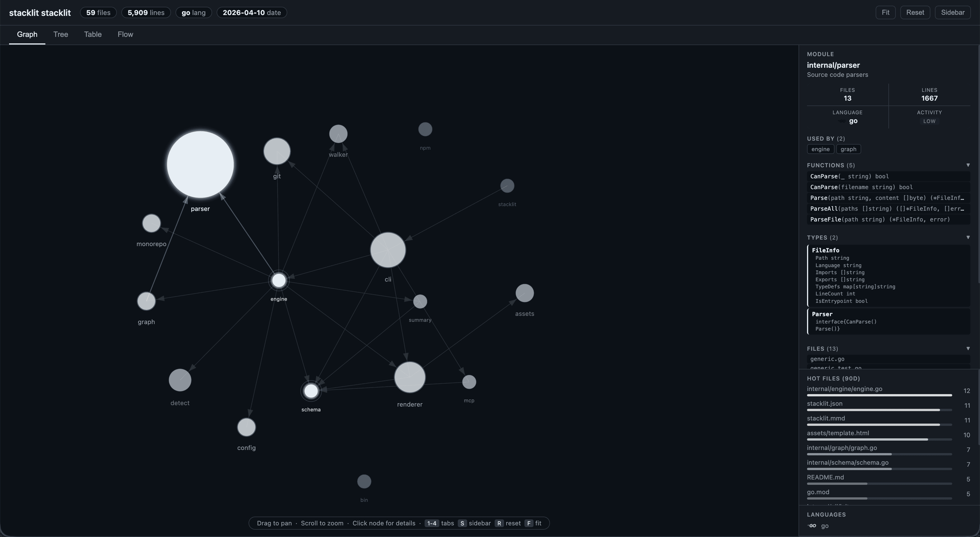This screenshot has width=980, height=537.
Task: Collapse the FILES (13) section
Action: 968,348
